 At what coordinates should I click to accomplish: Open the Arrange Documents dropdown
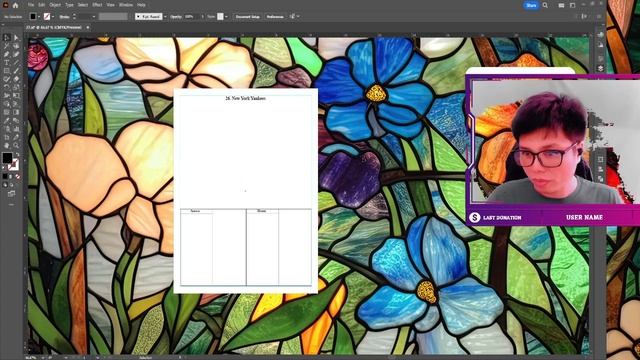pyautogui.click(x=562, y=5)
